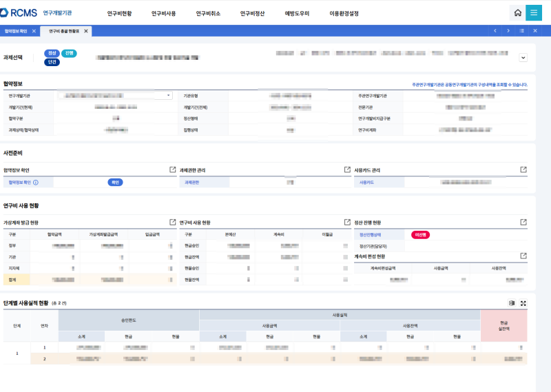Click the blue 확인 button

pyautogui.click(x=116, y=183)
